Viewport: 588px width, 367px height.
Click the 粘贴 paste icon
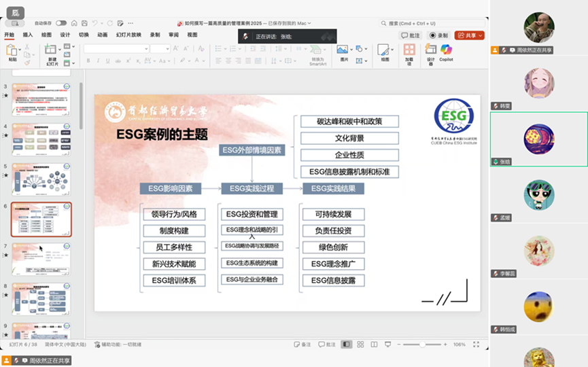click(x=12, y=50)
